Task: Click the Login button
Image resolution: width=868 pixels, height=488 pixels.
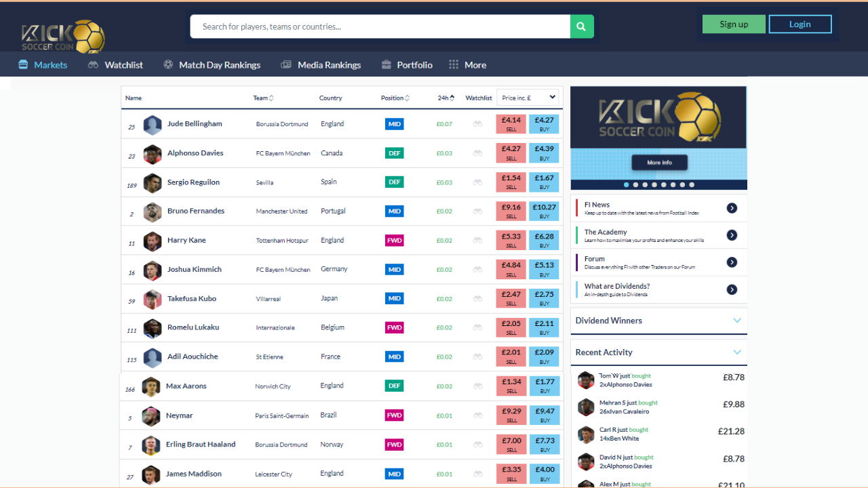Action: 800,24
